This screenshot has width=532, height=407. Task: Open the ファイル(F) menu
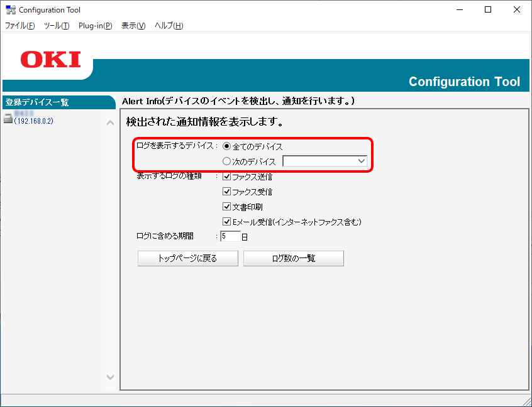20,26
